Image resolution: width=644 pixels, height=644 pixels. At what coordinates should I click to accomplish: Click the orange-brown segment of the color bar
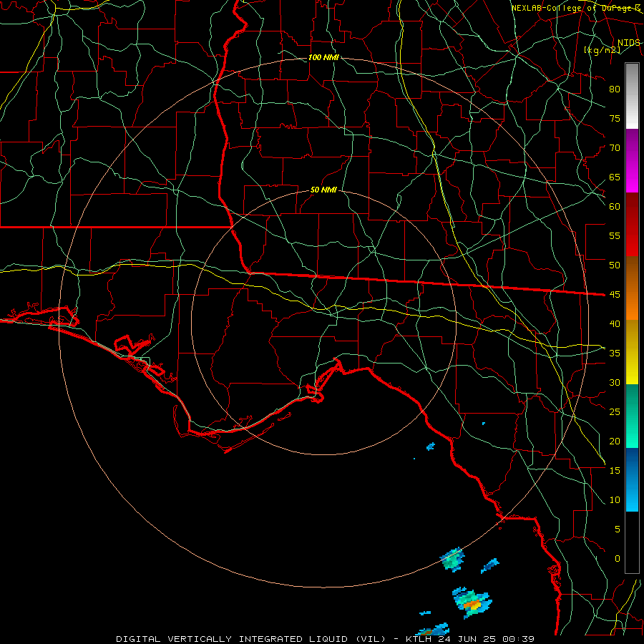coord(632,288)
